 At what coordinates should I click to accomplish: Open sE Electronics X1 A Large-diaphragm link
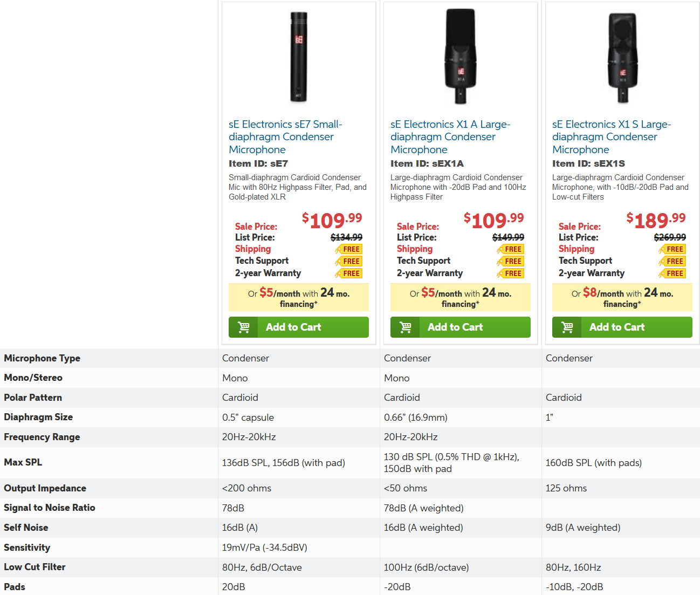(450, 137)
